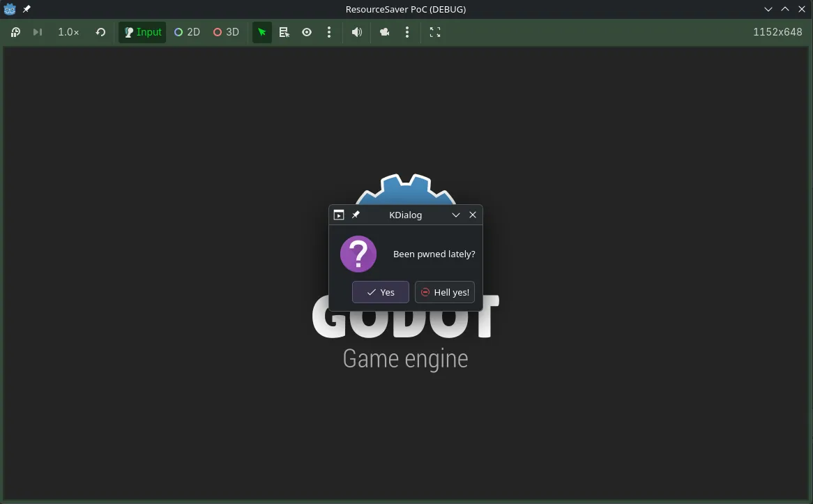Maximize the ResourceSaver PoC main window
This screenshot has height=504, width=813.
coord(785,9)
